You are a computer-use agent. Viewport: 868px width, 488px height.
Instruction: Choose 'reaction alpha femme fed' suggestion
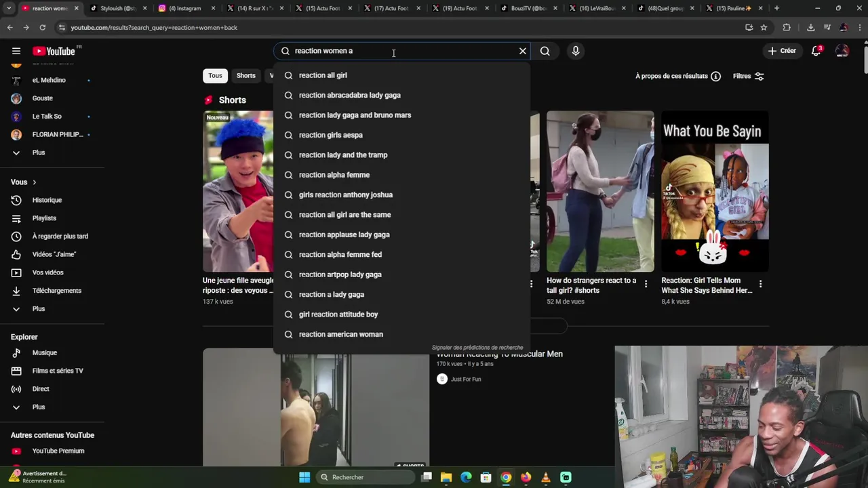pos(401,255)
